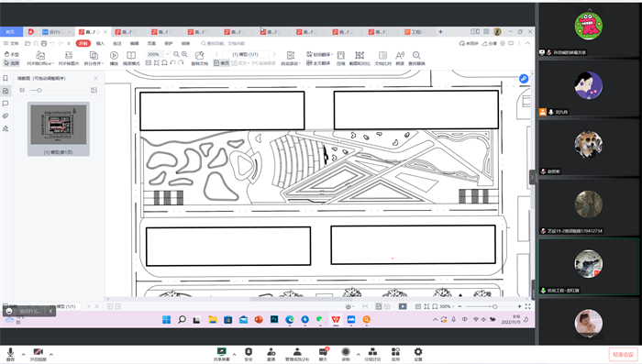Click the 旋转文档 rotate document icon
642x364 pixels.
tap(199, 58)
